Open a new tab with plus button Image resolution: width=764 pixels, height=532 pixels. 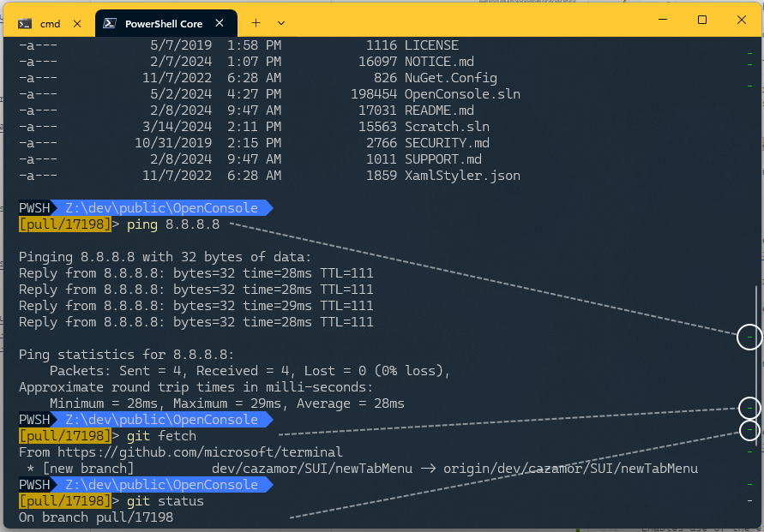pyautogui.click(x=256, y=23)
